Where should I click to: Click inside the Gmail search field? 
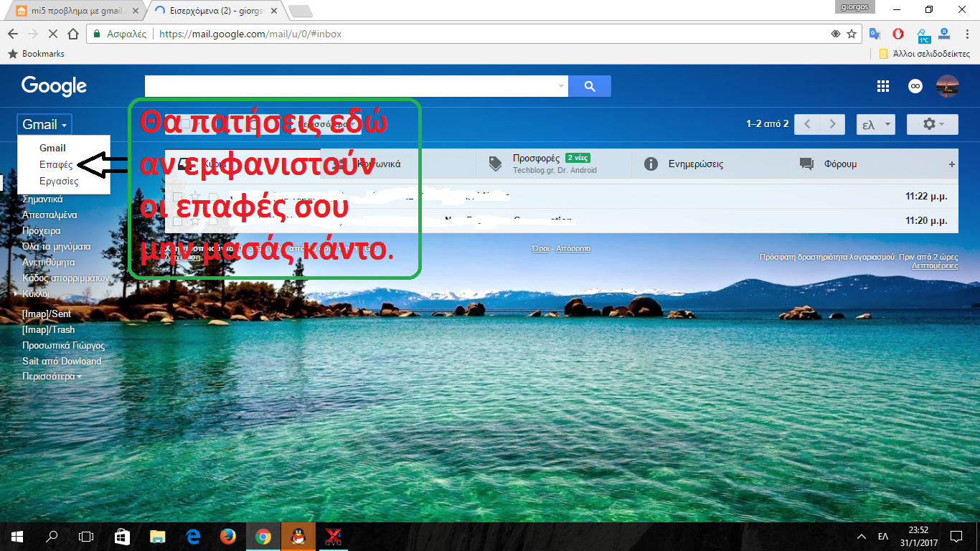point(352,86)
